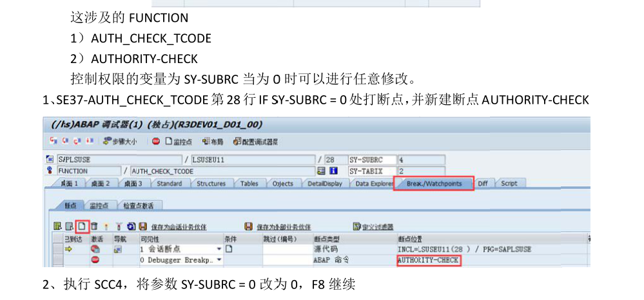The image size is (644, 300).
Task: Click the deactivate breakpoint icon
Action: point(119,227)
